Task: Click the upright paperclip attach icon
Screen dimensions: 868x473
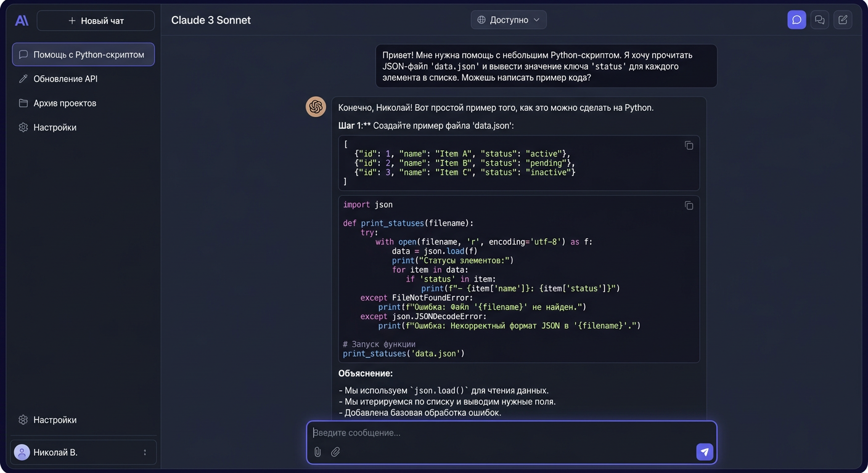Action: (317, 452)
